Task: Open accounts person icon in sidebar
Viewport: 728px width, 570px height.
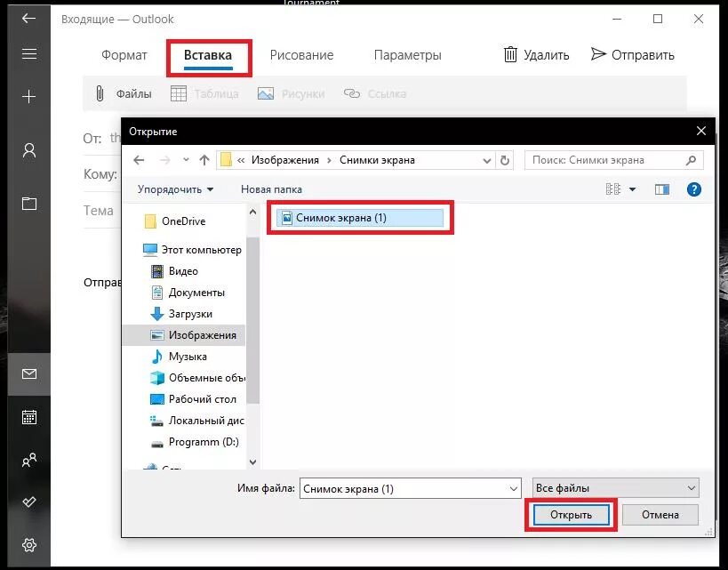Action: [28, 150]
